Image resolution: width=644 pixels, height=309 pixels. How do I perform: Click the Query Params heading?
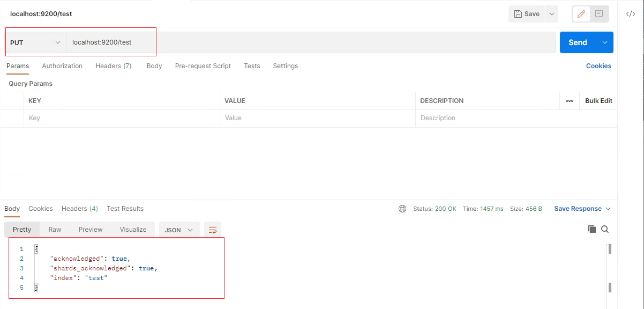pos(31,84)
